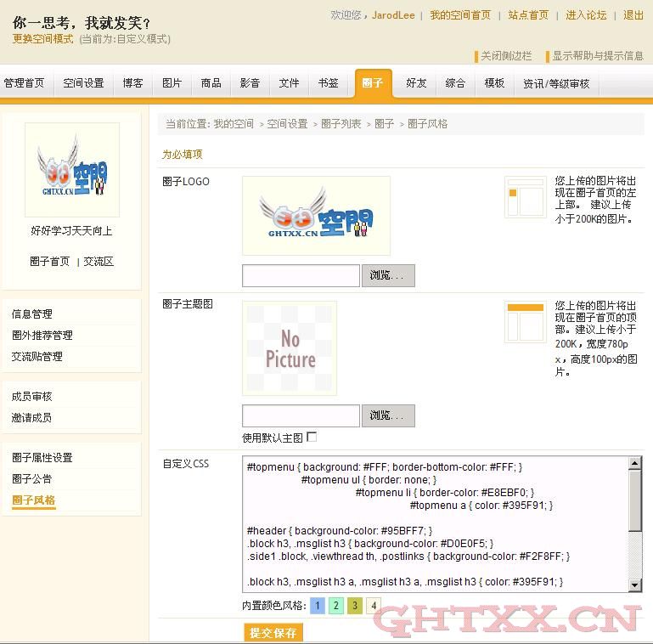Pick built-in color style 4
Screen dimensions: 653x644
pos(373,606)
